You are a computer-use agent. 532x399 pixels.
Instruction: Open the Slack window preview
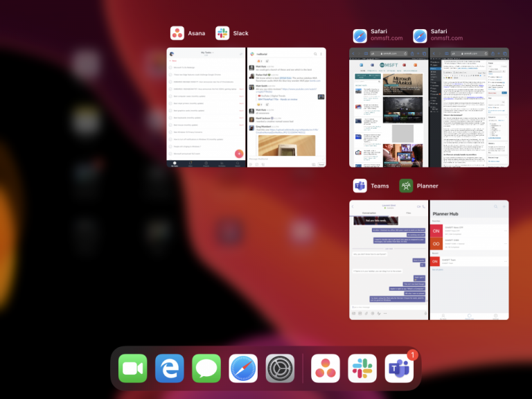coord(287,107)
